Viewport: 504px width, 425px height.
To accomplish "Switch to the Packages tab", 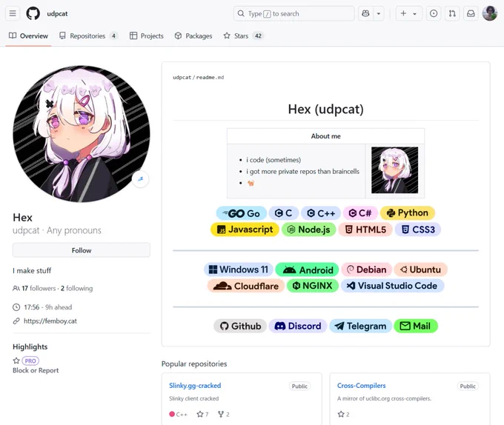I will pos(193,36).
